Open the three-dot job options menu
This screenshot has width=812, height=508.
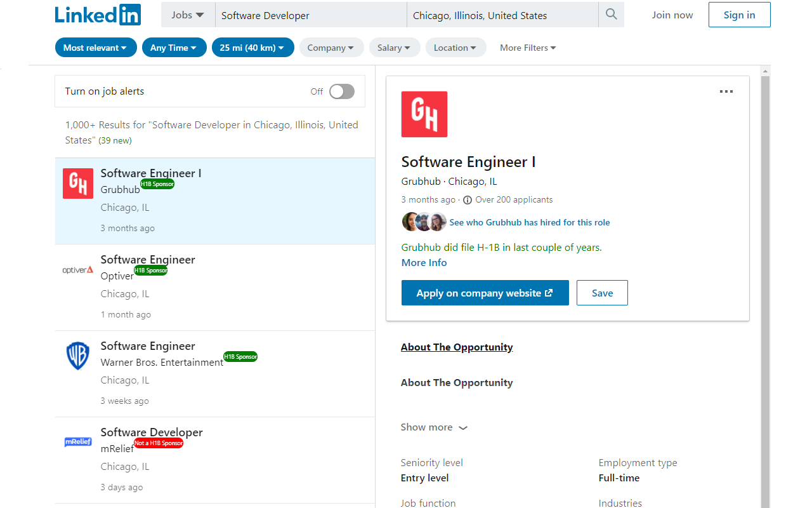726,91
